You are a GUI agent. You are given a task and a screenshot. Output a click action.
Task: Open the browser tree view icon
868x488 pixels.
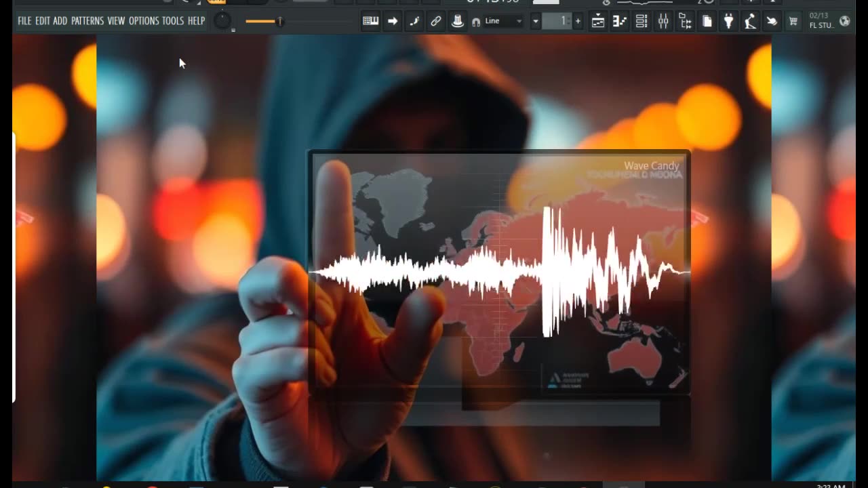(x=685, y=21)
